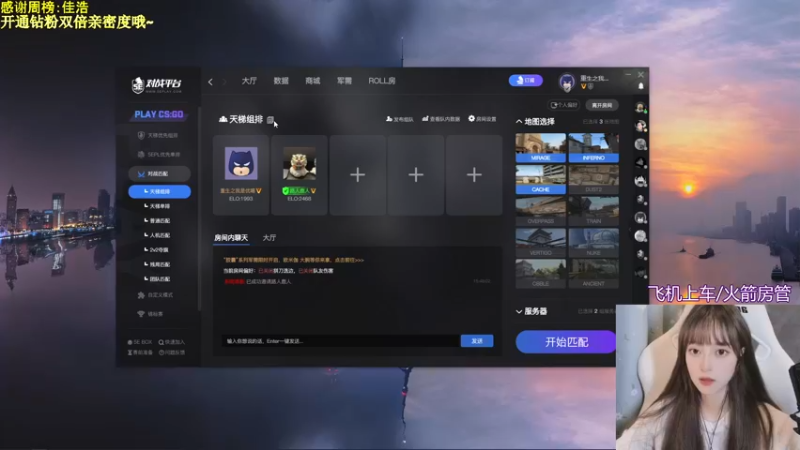Click the blue 发送 send button
Viewport: 800px width, 450px height.
pos(477,341)
